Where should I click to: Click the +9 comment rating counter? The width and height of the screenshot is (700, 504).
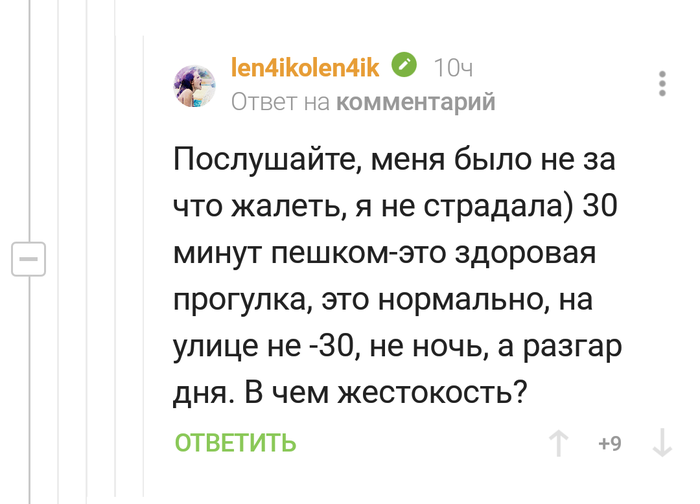pyautogui.click(x=609, y=443)
